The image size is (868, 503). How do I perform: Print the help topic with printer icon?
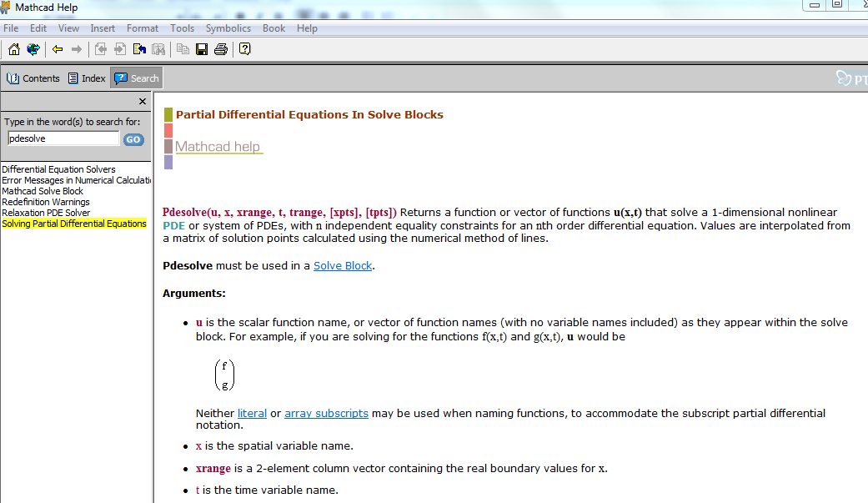pos(221,49)
